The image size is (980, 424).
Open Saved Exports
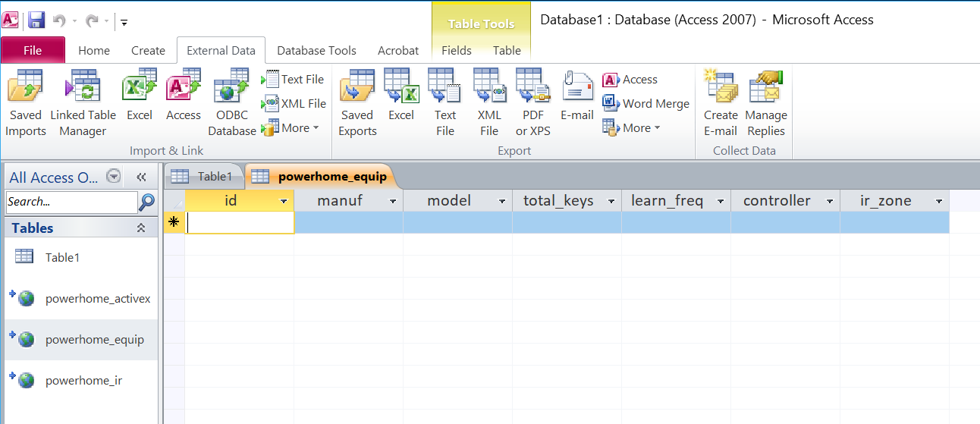pos(357,102)
